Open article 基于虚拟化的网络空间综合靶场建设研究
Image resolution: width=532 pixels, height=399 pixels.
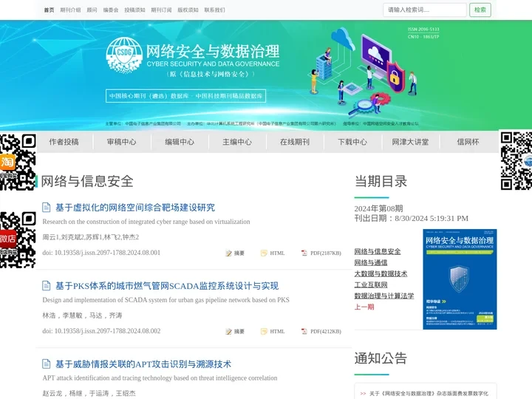coord(135,208)
